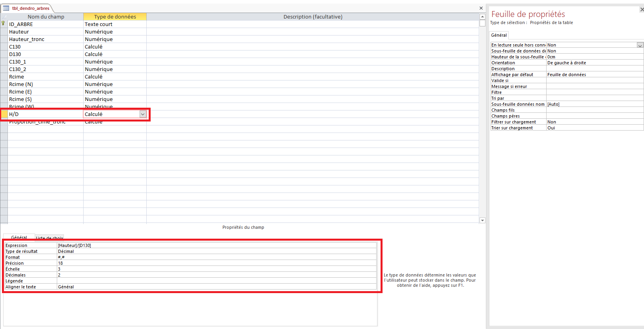The height and width of the screenshot is (329, 644).
Task: Edit the Expression field [Hauteur]/[D130]
Action: coord(217,245)
